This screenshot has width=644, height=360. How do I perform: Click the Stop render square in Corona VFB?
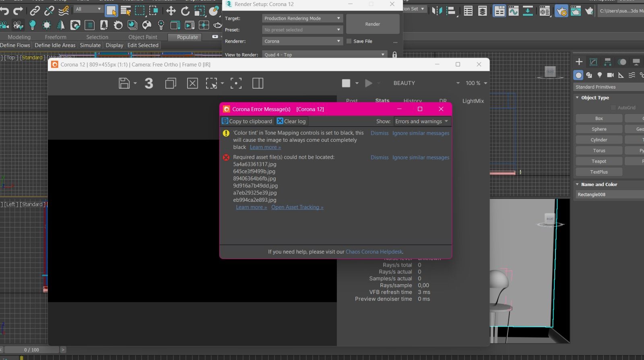[x=346, y=83]
